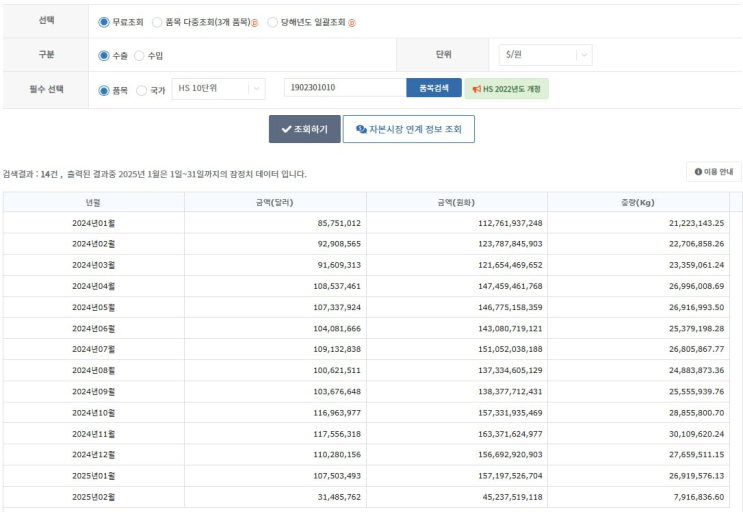Select the 2025년02월 row cell
The height and width of the screenshot is (512, 743).
click(x=94, y=497)
